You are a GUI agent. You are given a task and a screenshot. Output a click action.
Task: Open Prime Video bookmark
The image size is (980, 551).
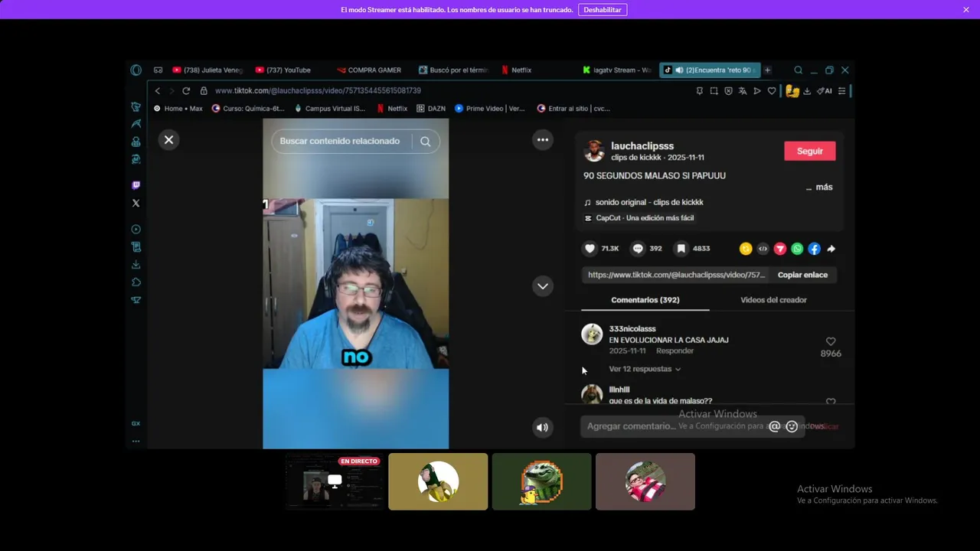[490, 109]
